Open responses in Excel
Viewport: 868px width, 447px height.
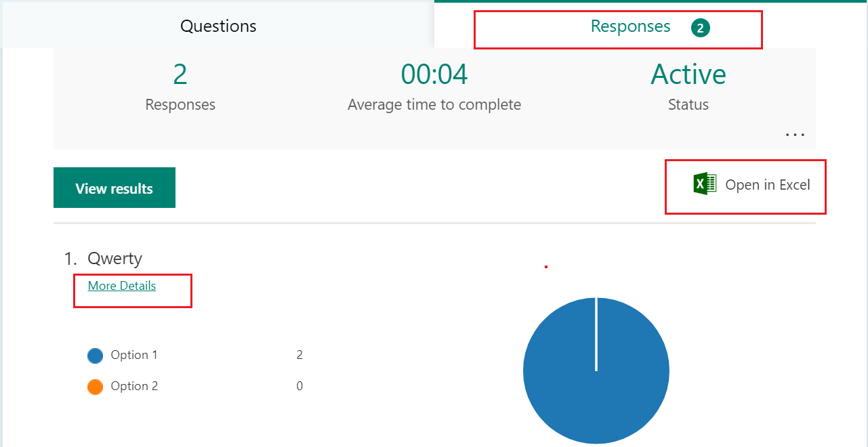point(752,184)
